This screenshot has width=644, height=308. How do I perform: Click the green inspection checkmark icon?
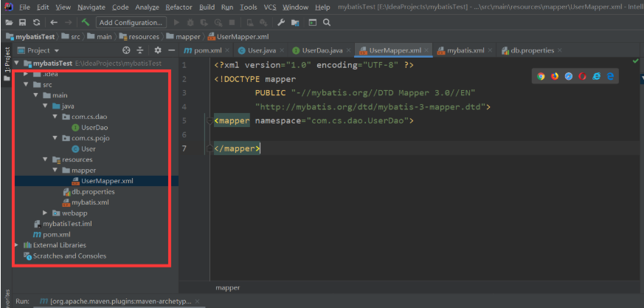tap(636, 61)
